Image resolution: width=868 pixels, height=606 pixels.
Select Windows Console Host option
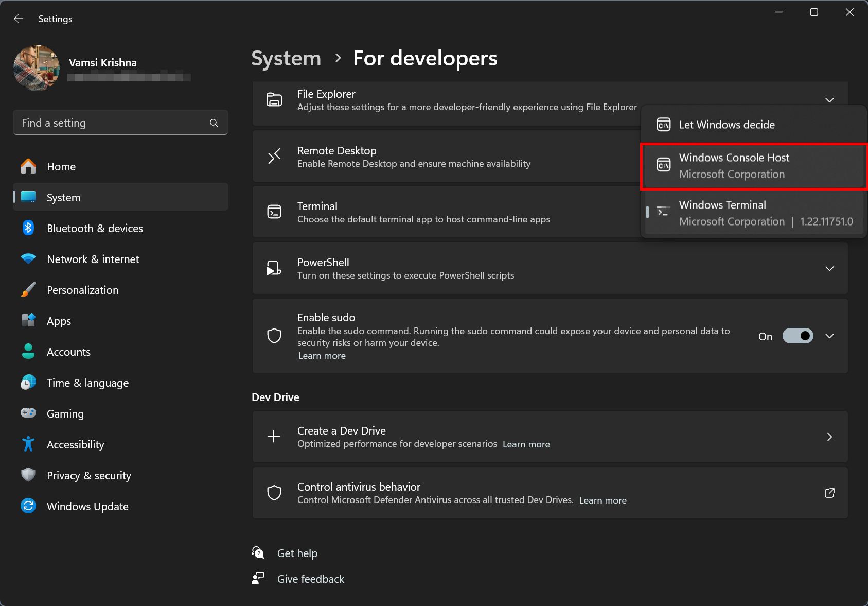[x=754, y=166]
